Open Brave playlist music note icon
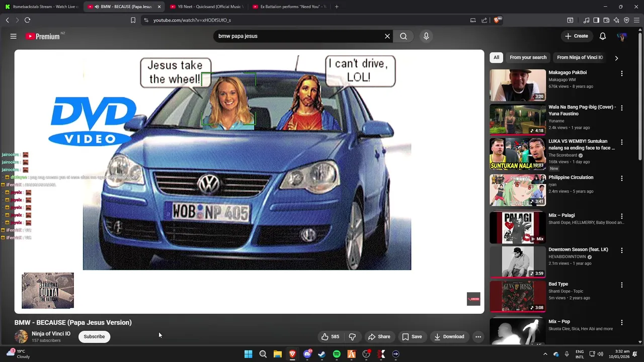Viewport: 644px width, 362px height. (x=586, y=20)
